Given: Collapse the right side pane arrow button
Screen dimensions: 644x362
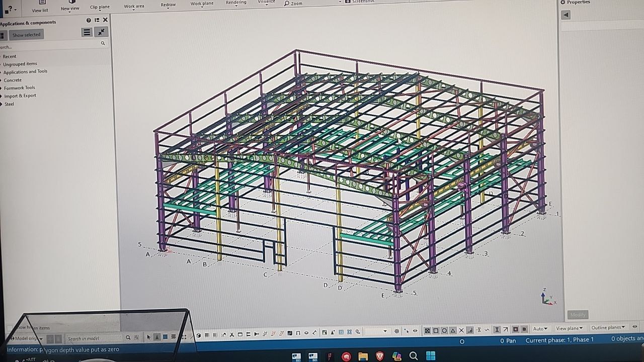Looking at the screenshot, I should pos(566,15).
